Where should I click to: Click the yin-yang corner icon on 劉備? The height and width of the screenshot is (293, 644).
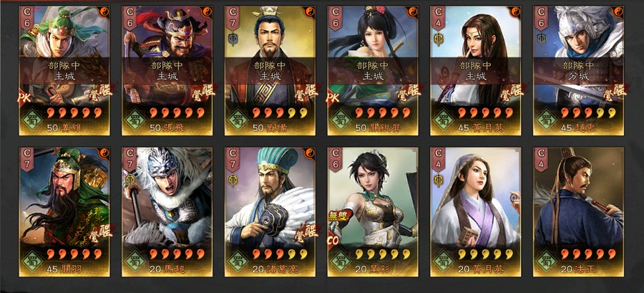(309, 11)
